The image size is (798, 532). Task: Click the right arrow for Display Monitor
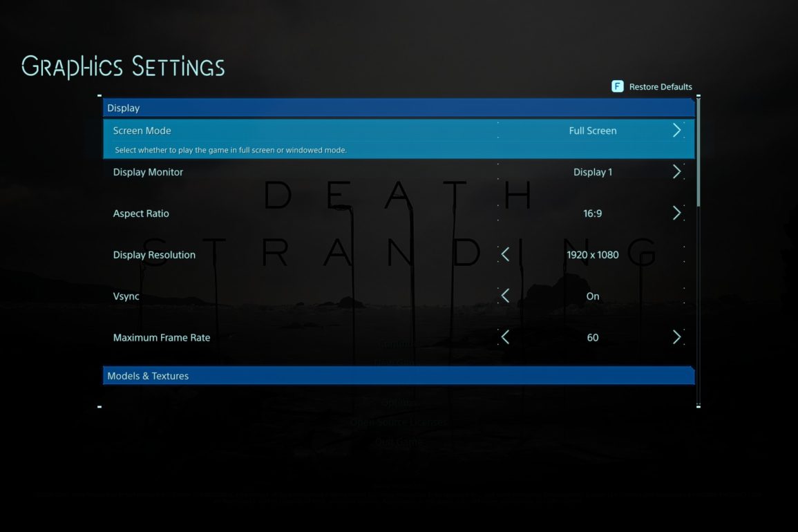click(676, 171)
